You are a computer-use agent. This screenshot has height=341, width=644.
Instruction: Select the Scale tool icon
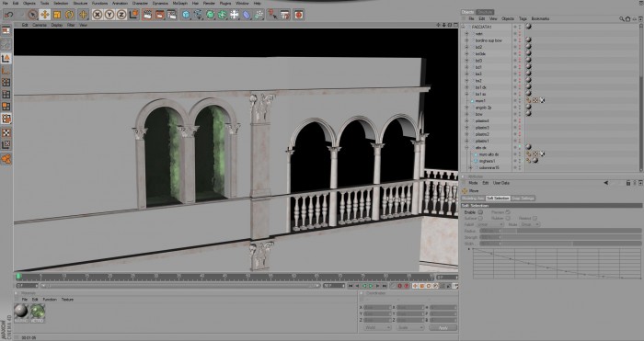tap(57, 15)
